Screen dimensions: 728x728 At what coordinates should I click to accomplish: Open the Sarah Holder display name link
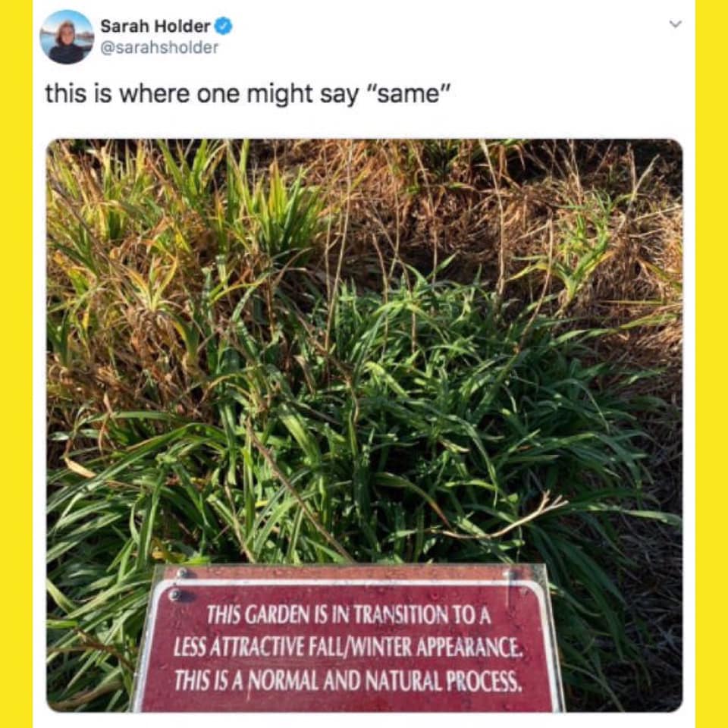point(155,26)
